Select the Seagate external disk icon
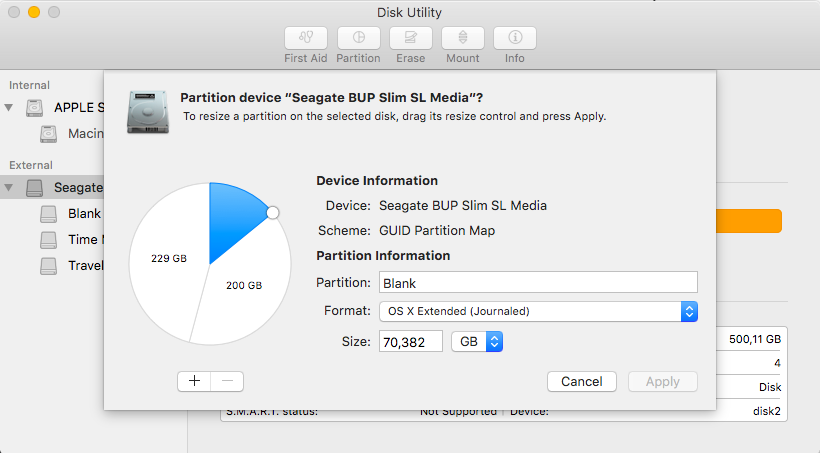The height and width of the screenshot is (453, 820). pyautogui.click(x=35, y=187)
